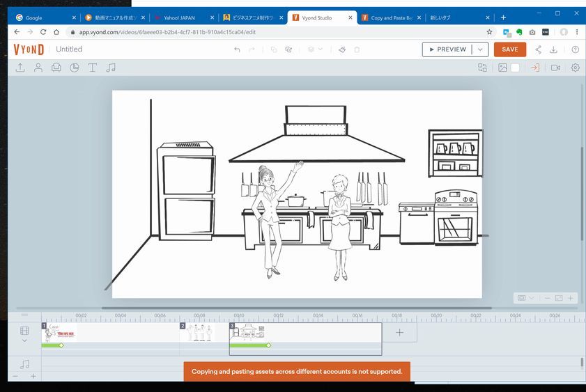Click the Copy style brush icon

342,49
